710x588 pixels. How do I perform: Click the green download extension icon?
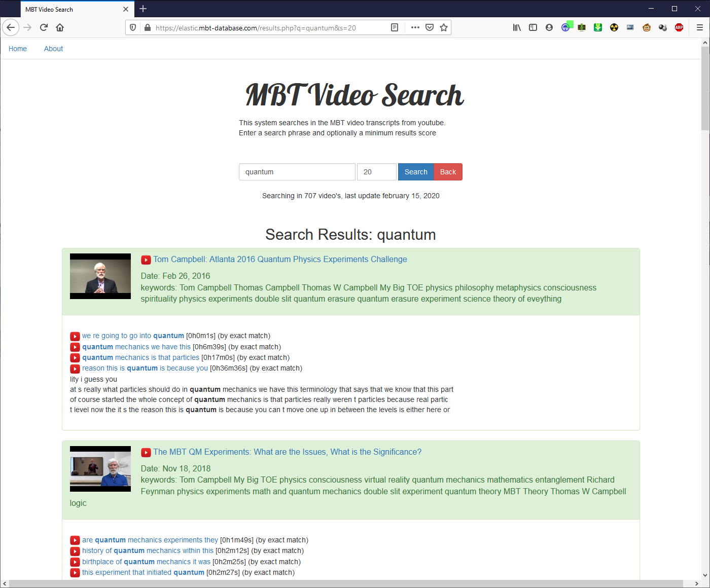598,27
